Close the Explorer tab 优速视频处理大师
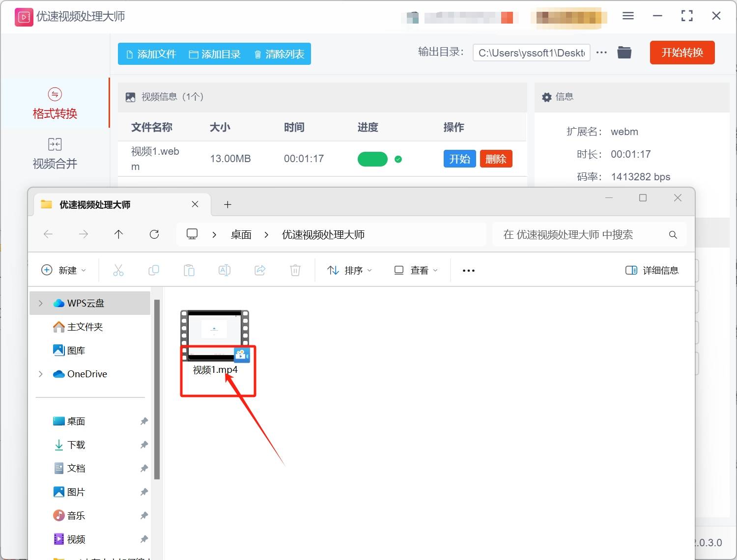 (x=195, y=204)
